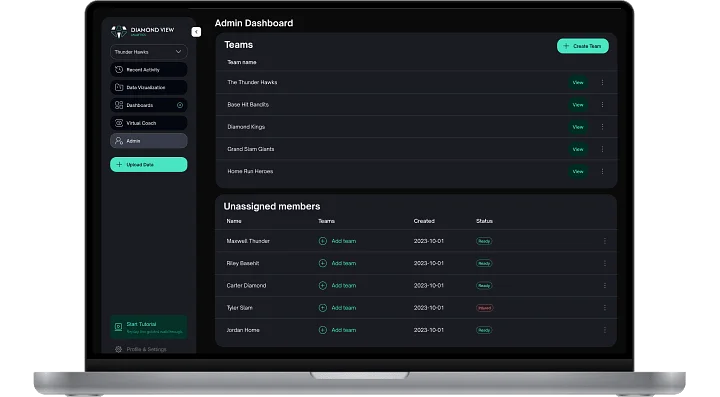Click created date for Riley Basehit
720x397 pixels.
428,263
